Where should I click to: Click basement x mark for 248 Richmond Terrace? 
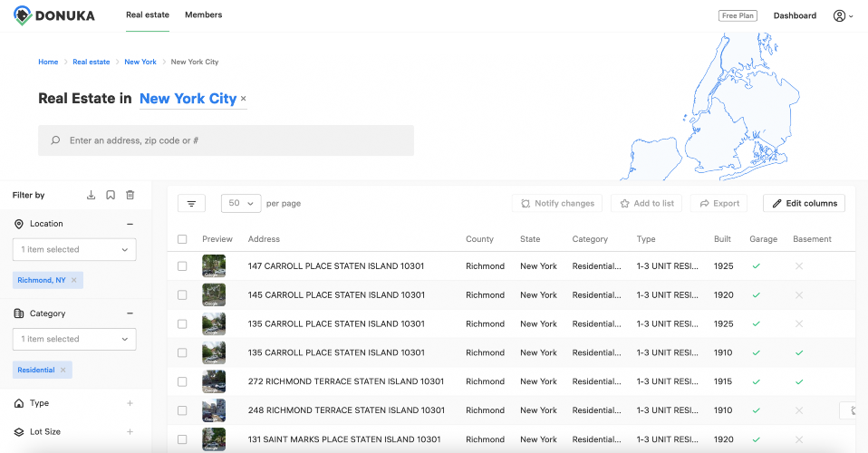799,410
